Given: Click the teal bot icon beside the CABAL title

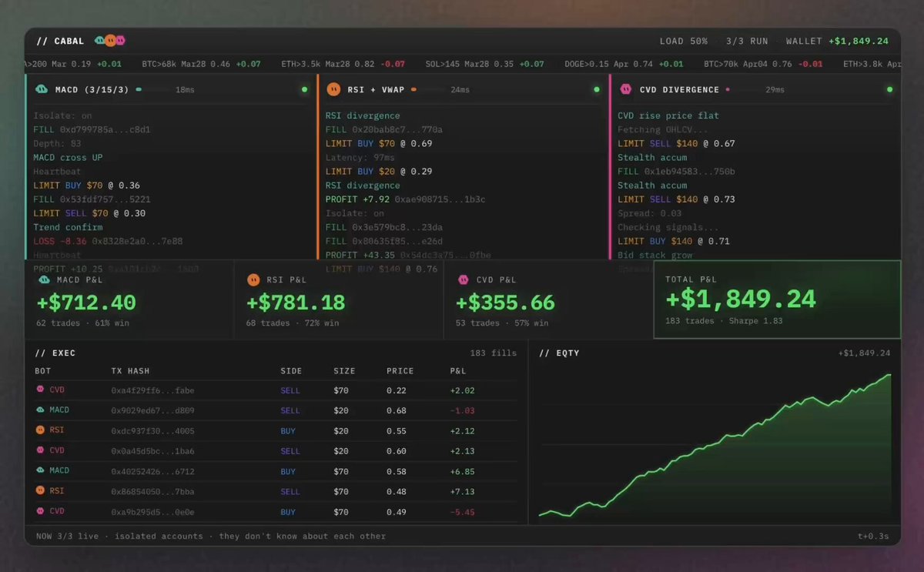Looking at the screenshot, I should [100, 41].
